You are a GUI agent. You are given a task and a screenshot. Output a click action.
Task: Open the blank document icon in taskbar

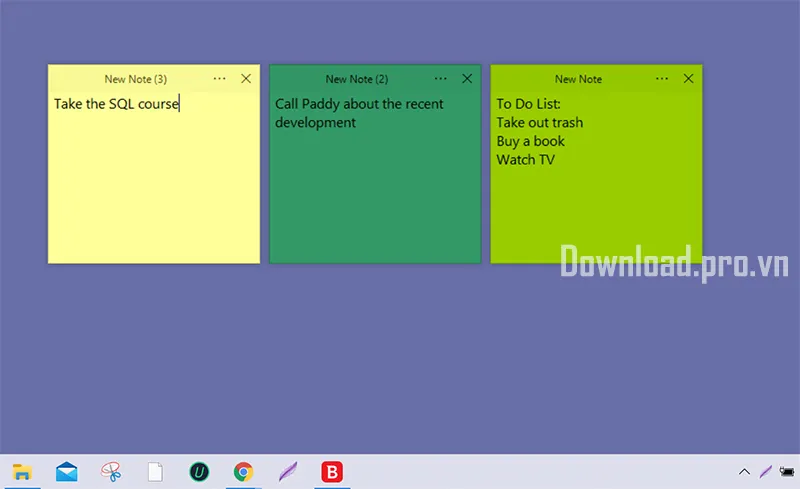pos(155,472)
